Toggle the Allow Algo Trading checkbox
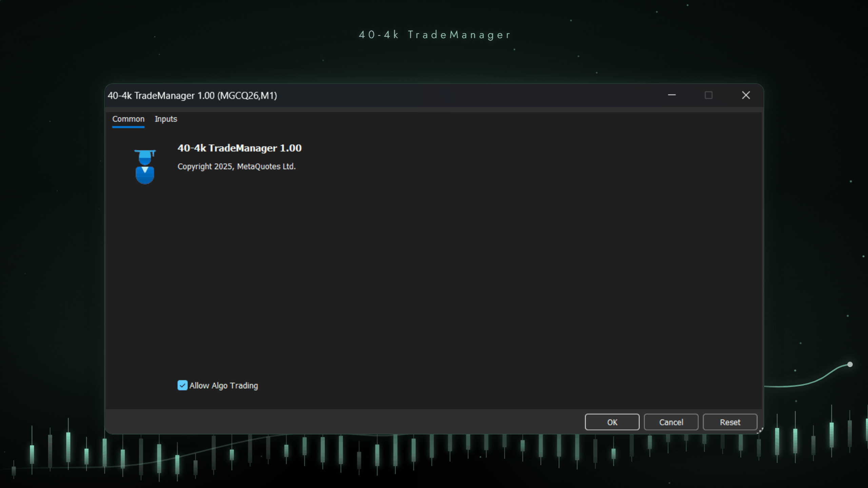The height and width of the screenshot is (488, 868). coord(182,385)
